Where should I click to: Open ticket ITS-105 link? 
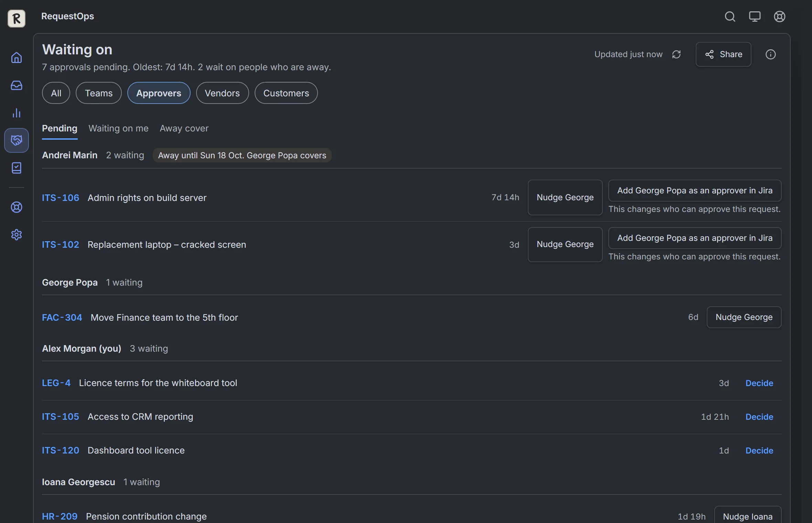click(61, 417)
